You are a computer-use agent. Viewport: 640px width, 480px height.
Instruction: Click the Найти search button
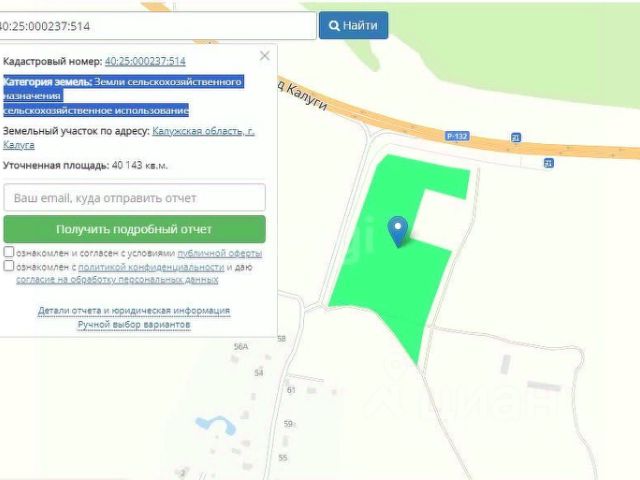pos(353,25)
